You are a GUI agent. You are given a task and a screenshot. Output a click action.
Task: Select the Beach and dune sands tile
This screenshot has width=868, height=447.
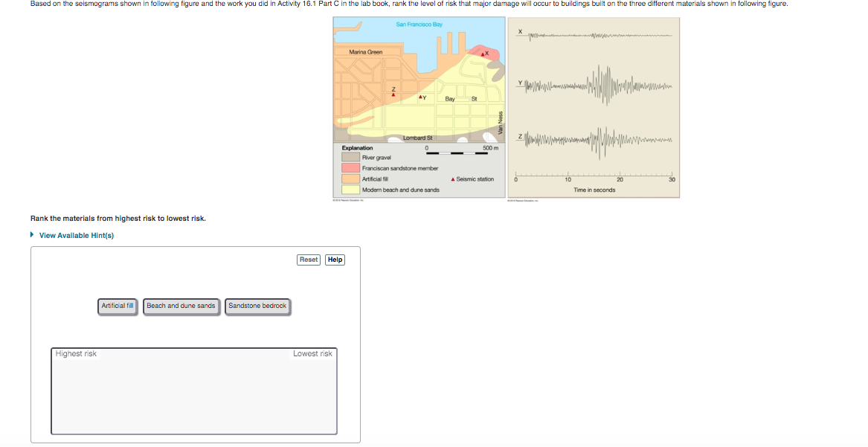tap(181, 306)
